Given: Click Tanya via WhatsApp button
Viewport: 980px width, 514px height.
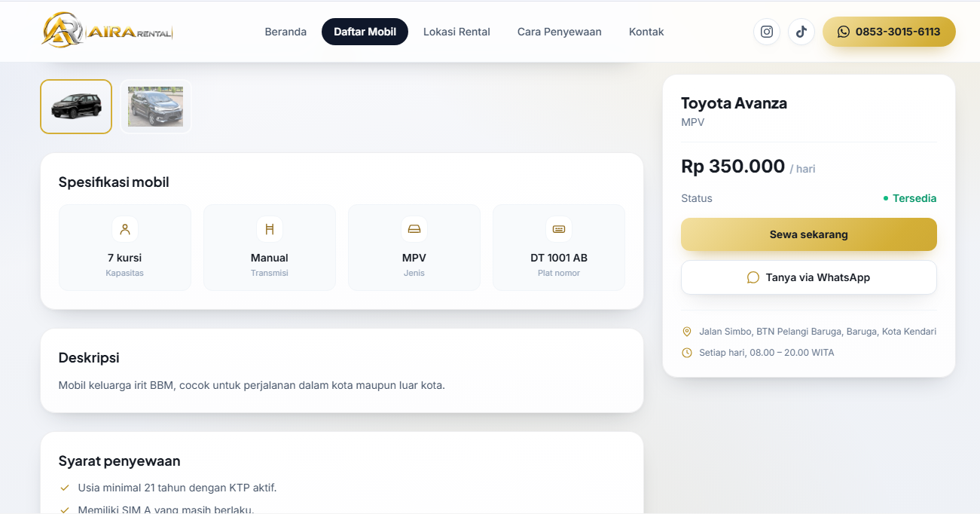Looking at the screenshot, I should click(x=809, y=277).
